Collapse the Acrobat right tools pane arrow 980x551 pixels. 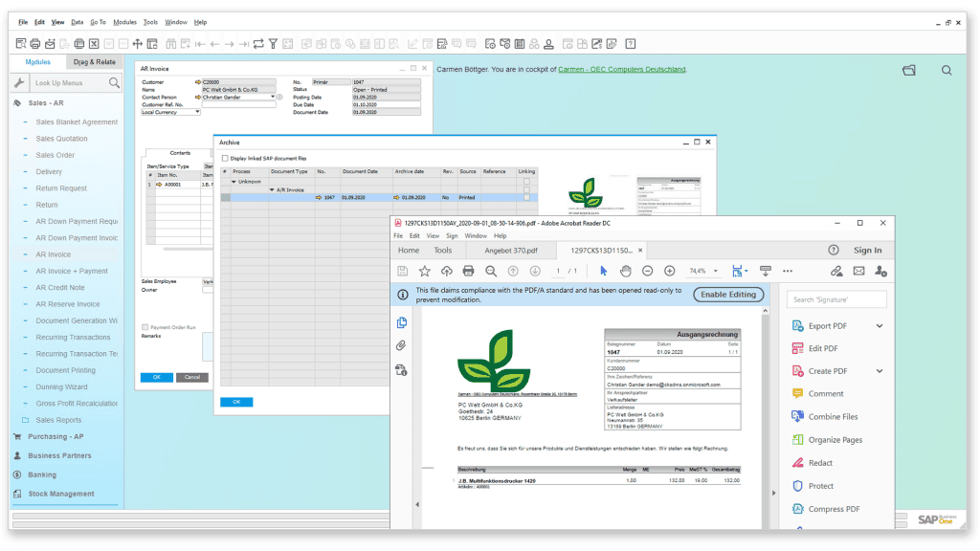[x=773, y=493]
